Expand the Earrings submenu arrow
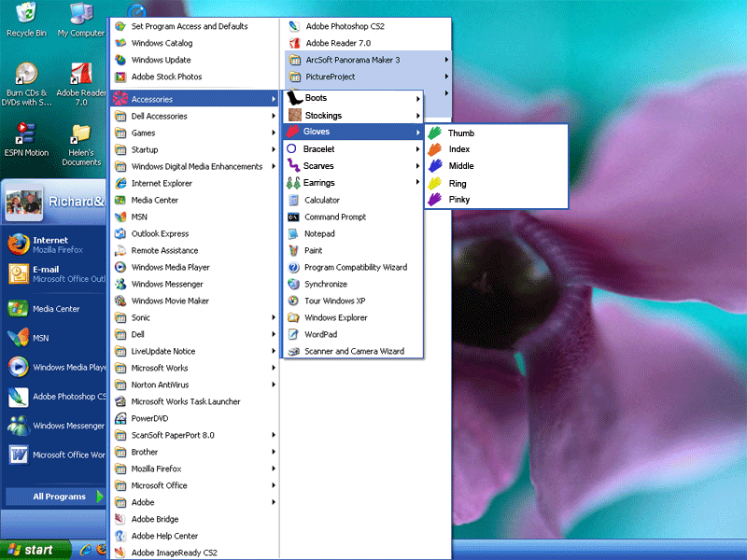Image resolution: width=747 pixels, height=560 pixels. [x=417, y=182]
